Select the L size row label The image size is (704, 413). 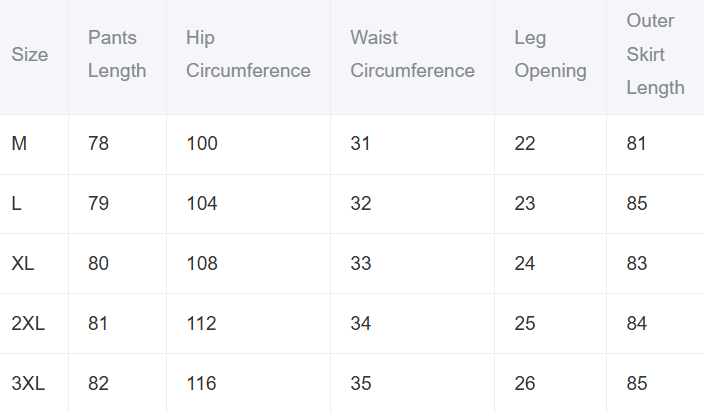16,204
